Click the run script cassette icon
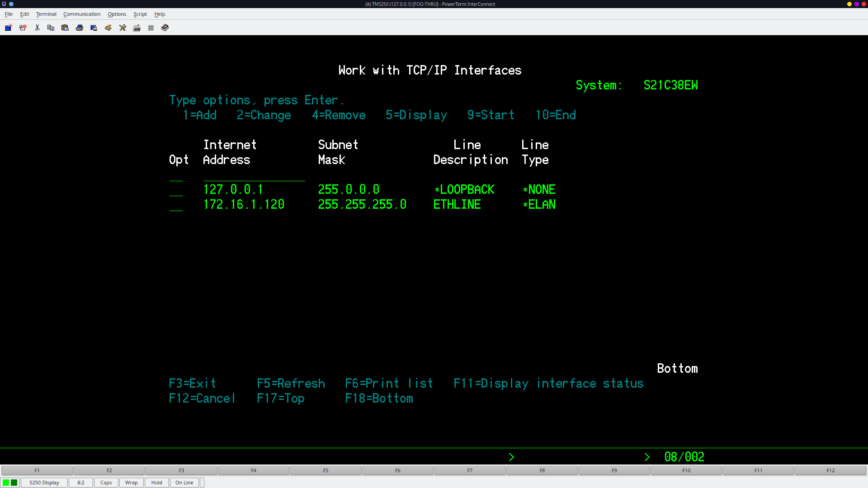 (108, 28)
